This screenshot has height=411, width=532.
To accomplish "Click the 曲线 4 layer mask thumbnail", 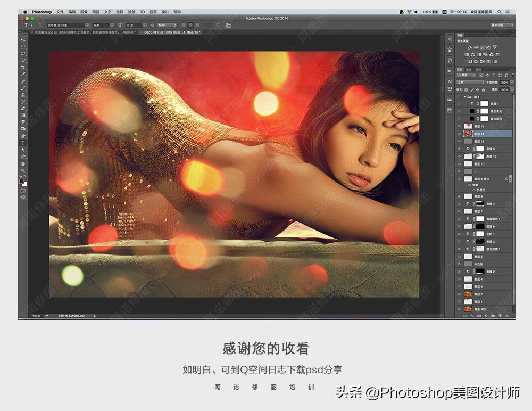I will (480, 204).
